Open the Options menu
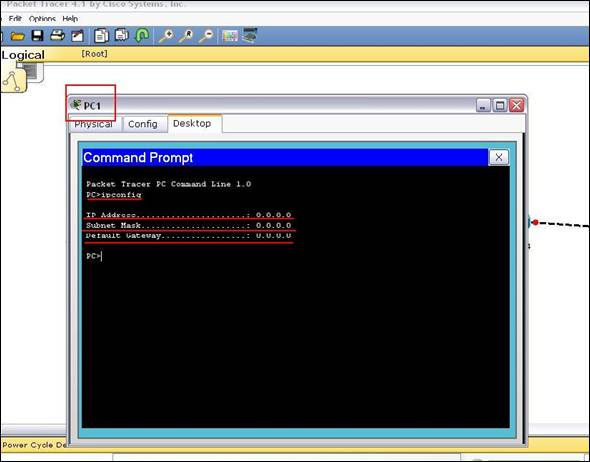The image size is (590, 462). click(x=42, y=18)
